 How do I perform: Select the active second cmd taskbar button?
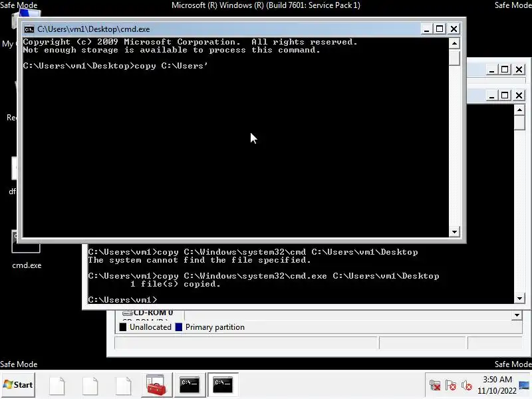pyautogui.click(x=223, y=385)
